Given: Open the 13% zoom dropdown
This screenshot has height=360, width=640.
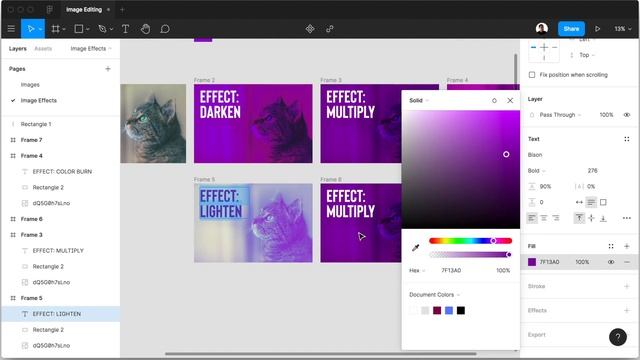Looking at the screenshot, I should [622, 29].
